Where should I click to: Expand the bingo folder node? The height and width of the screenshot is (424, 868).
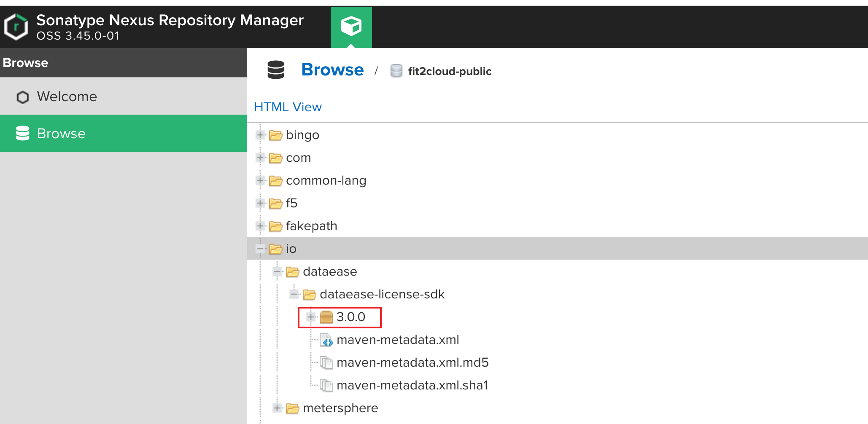pos(260,135)
